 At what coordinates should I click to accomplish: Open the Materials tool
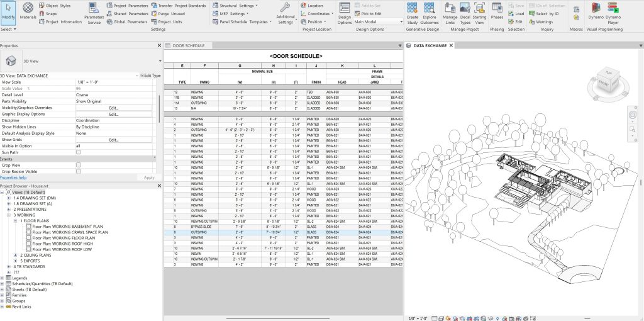pos(28,10)
